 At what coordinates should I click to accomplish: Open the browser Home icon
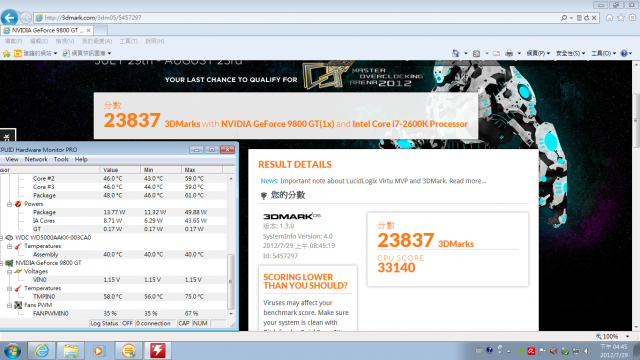pyautogui.click(x=609, y=18)
